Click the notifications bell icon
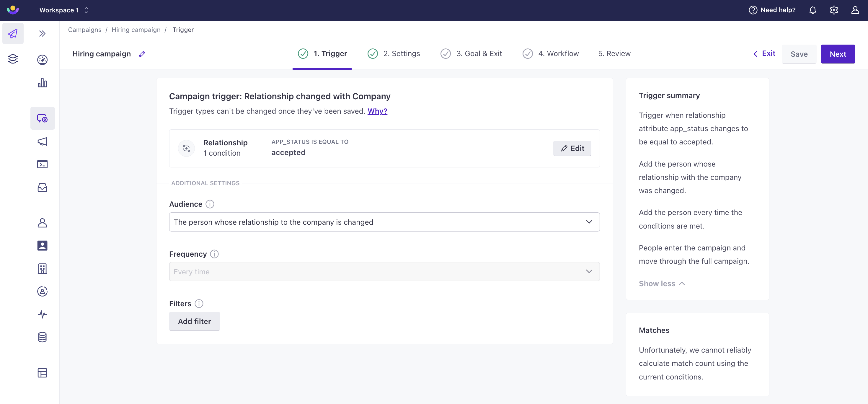The width and height of the screenshot is (868, 404). [x=812, y=10]
